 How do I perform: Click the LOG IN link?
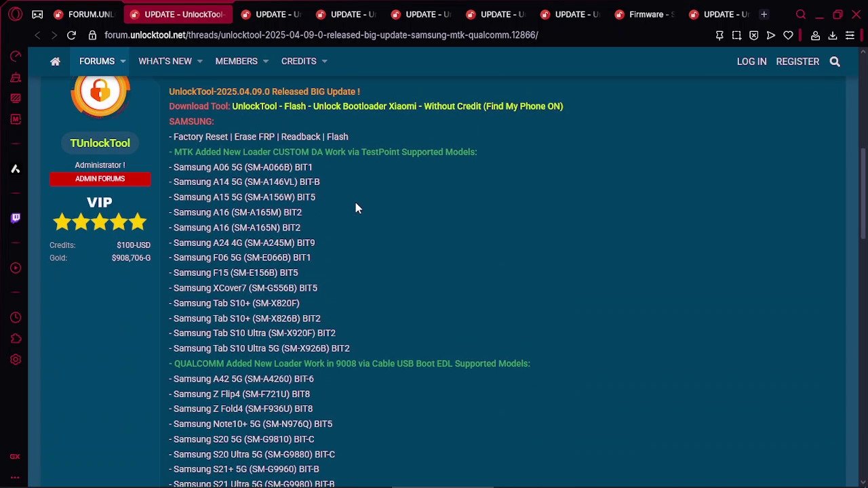click(751, 62)
